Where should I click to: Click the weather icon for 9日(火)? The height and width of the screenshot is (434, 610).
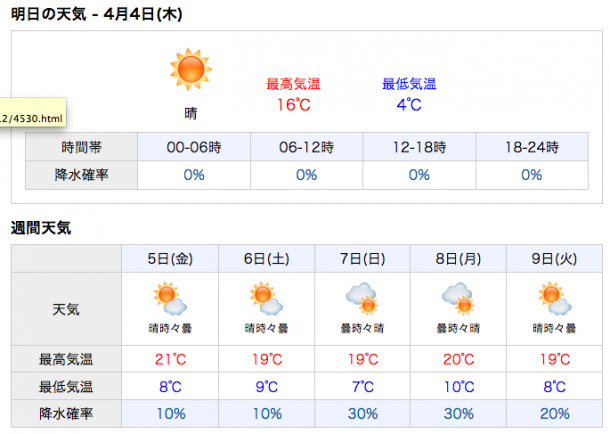pos(554,298)
